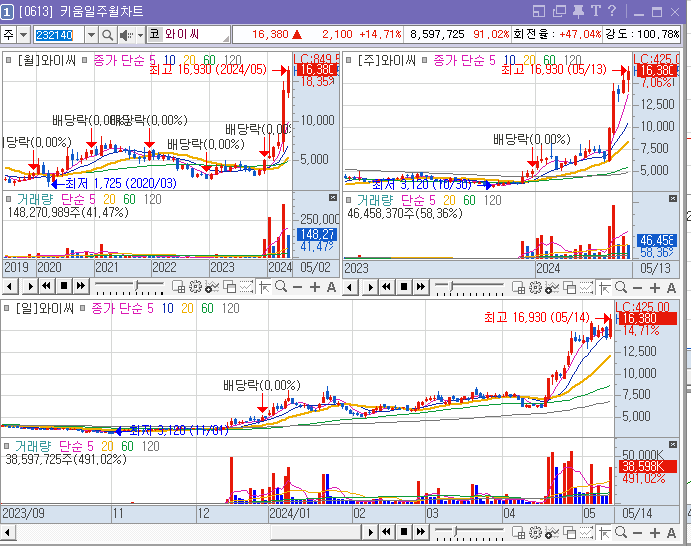The image size is (691, 546).
Task: Click the duplicate window icon in the title bar
Action: 559,11
